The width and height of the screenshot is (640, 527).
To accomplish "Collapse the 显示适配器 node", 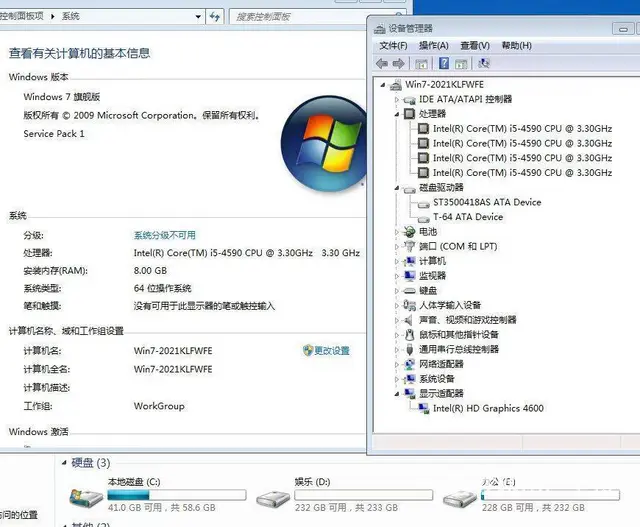I will click(396, 394).
